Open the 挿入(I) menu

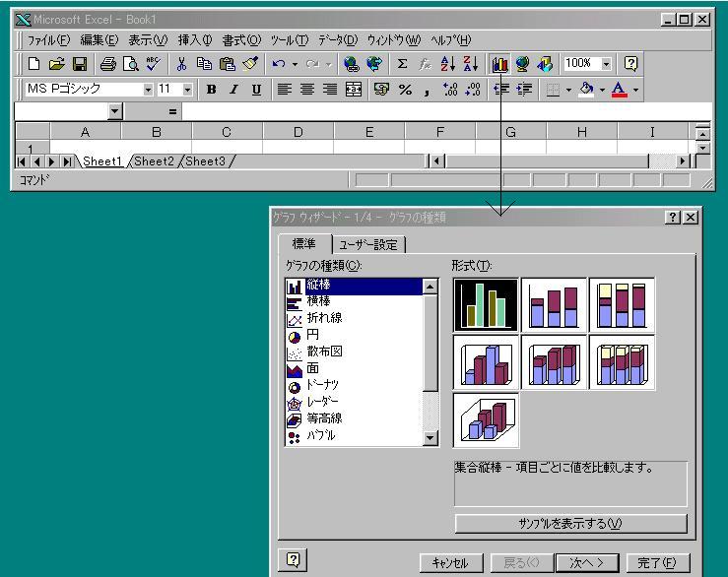(x=195, y=40)
